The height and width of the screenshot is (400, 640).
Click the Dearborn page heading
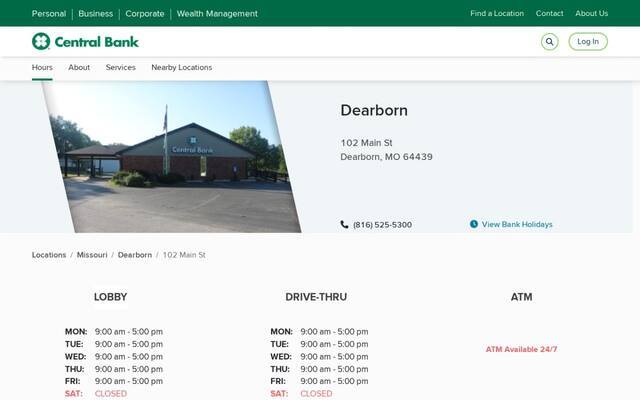(x=374, y=110)
